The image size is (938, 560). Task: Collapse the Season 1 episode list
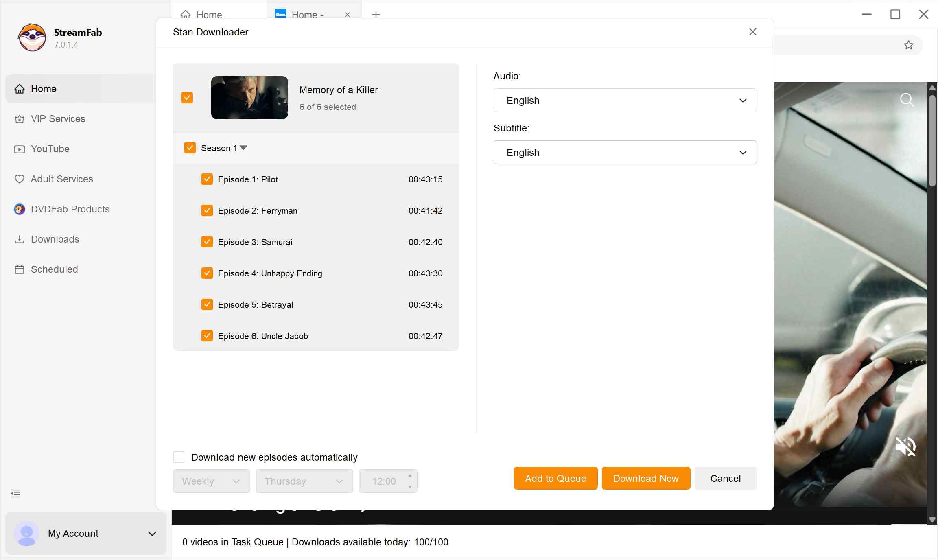244,148
